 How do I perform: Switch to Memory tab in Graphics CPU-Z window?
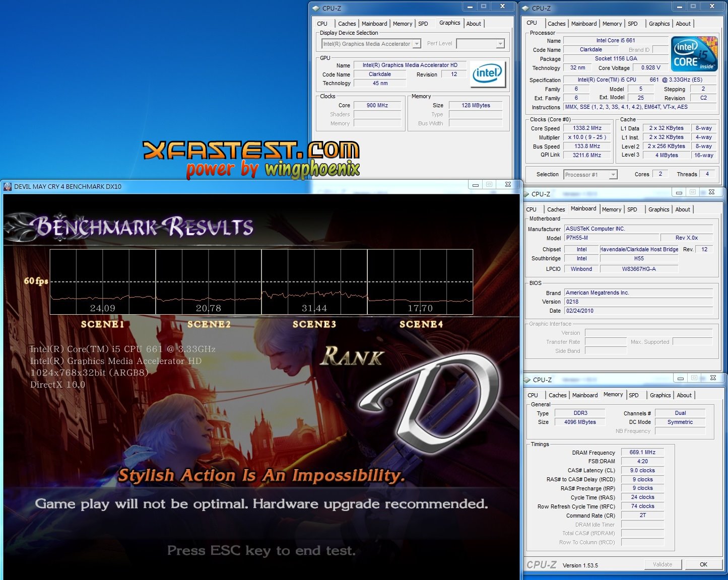(403, 24)
